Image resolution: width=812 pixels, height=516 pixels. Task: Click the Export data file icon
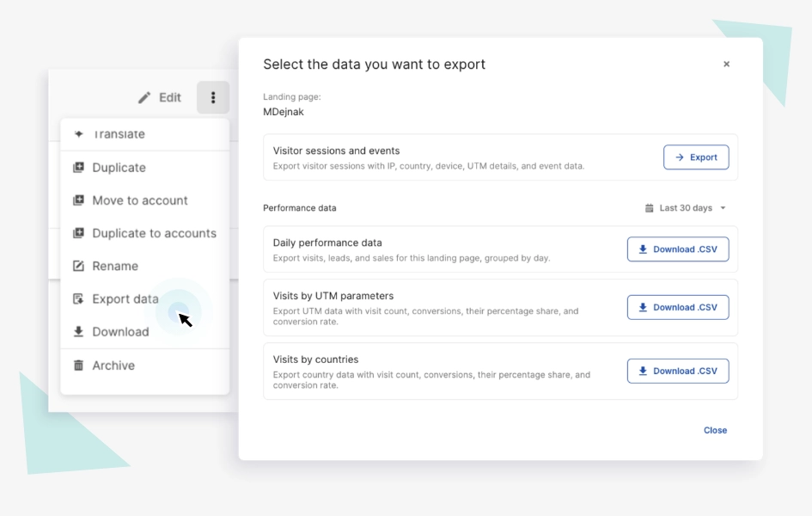tap(78, 299)
